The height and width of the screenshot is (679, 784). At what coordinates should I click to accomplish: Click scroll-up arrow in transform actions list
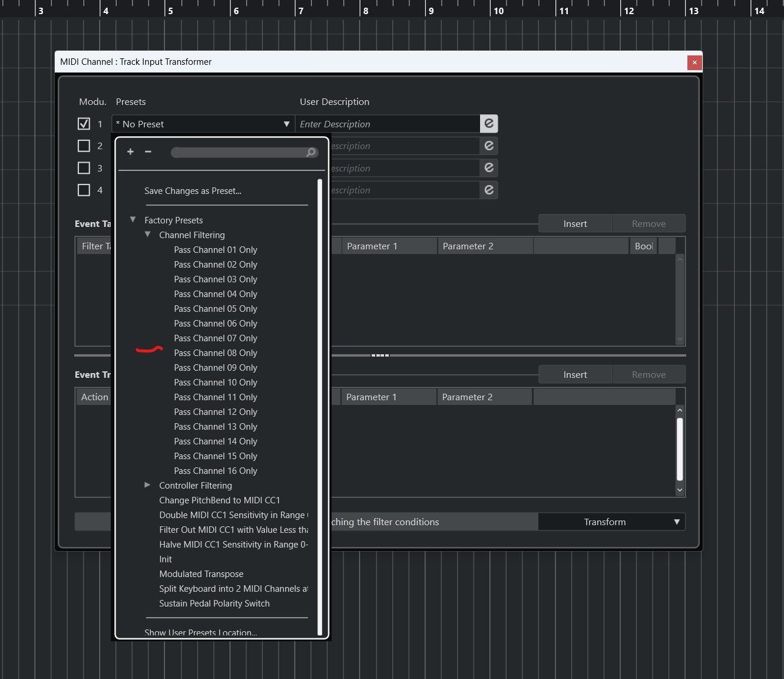[x=680, y=410]
